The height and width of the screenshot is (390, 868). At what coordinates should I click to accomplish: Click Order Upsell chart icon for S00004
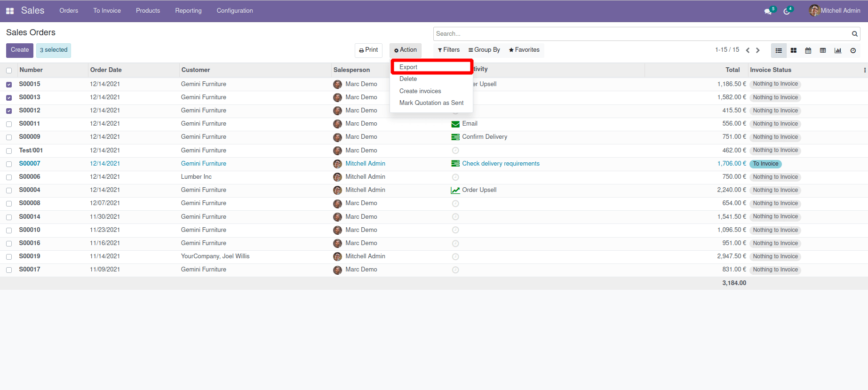pos(455,191)
